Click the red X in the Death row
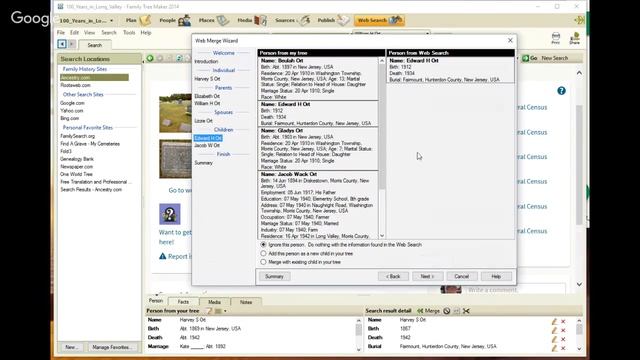 click(563, 339)
